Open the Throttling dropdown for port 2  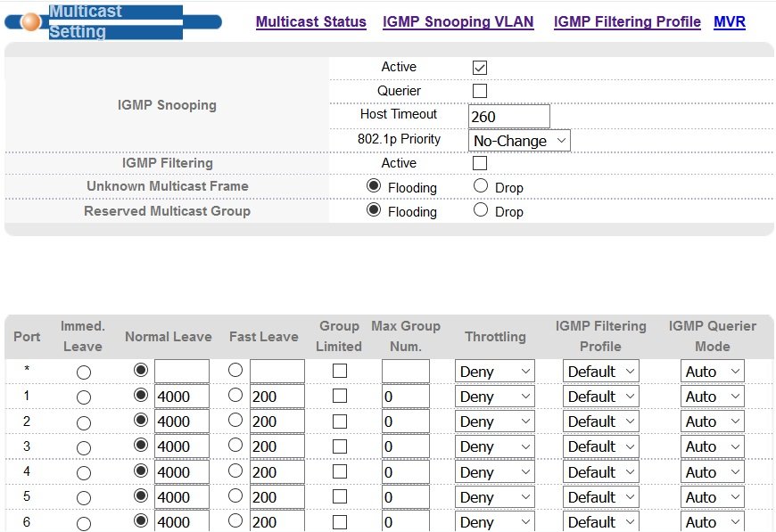pyautogui.click(x=494, y=422)
